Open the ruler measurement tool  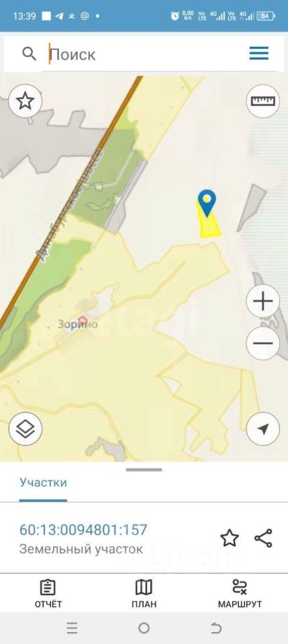[x=263, y=101]
